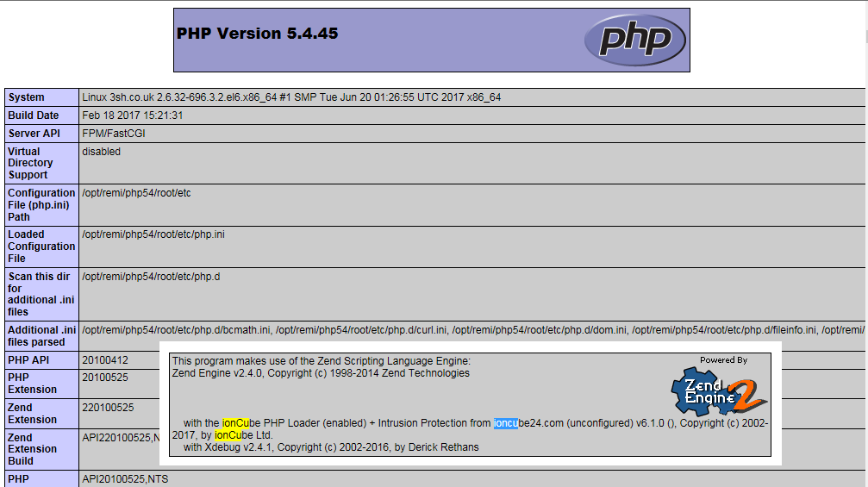Click the dom.ini path text
Viewport: 868px width, 487px height.
coord(540,330)
